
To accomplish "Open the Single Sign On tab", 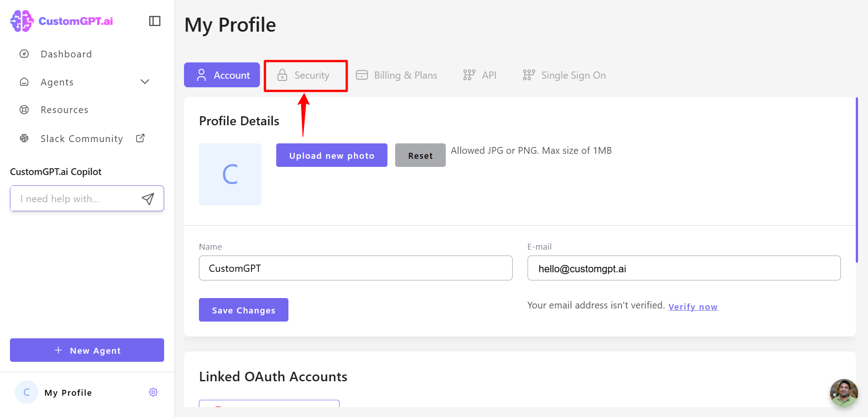I will click(x=564, y=75).
